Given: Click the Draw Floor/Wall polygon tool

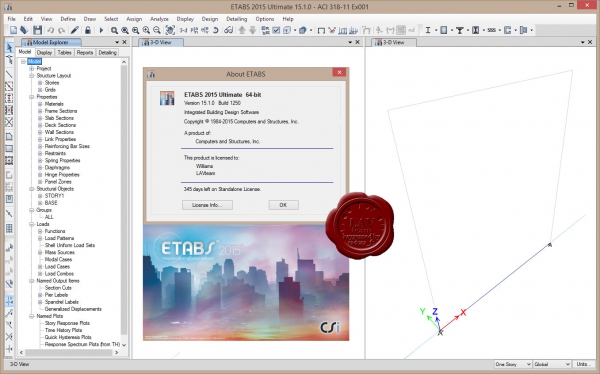Looking at the screenshot, I should (x=9, y=136).
